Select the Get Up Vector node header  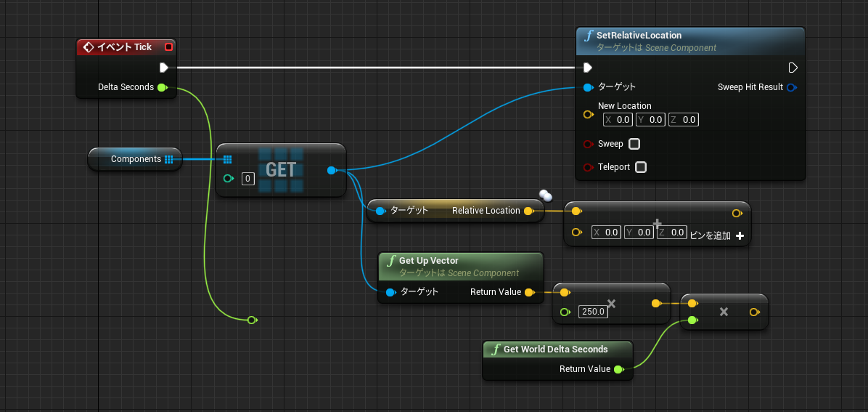point(461,266)
